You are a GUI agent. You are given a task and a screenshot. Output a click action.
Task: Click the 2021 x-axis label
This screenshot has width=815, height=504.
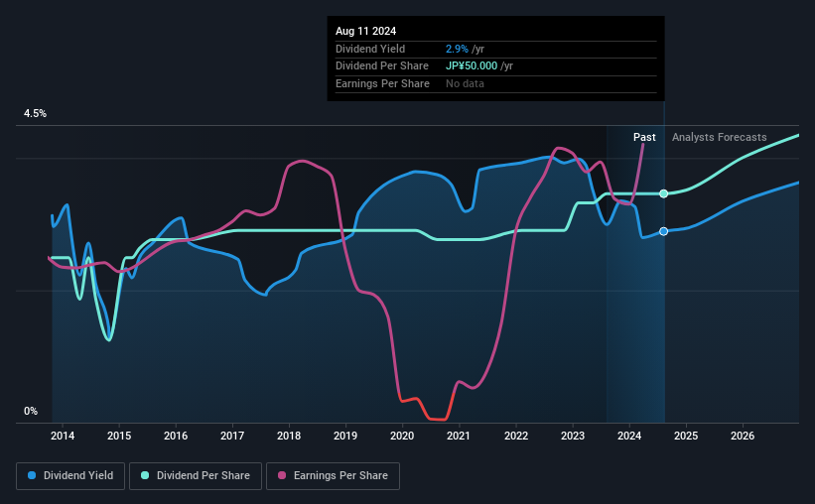(x=459, y=436)
